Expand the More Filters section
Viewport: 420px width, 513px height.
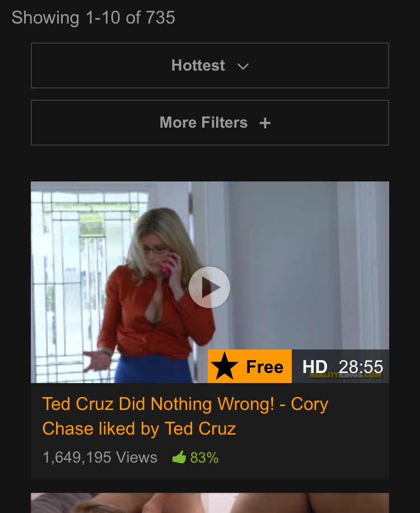tap(209, 123)
